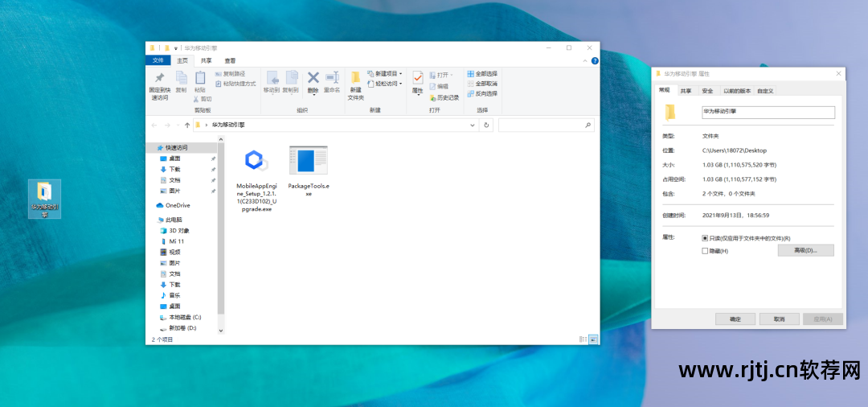Open the New item (新建项目) dropdown
Image resolution: width=868 pixels, height=407 pixels.
[385, 74]
